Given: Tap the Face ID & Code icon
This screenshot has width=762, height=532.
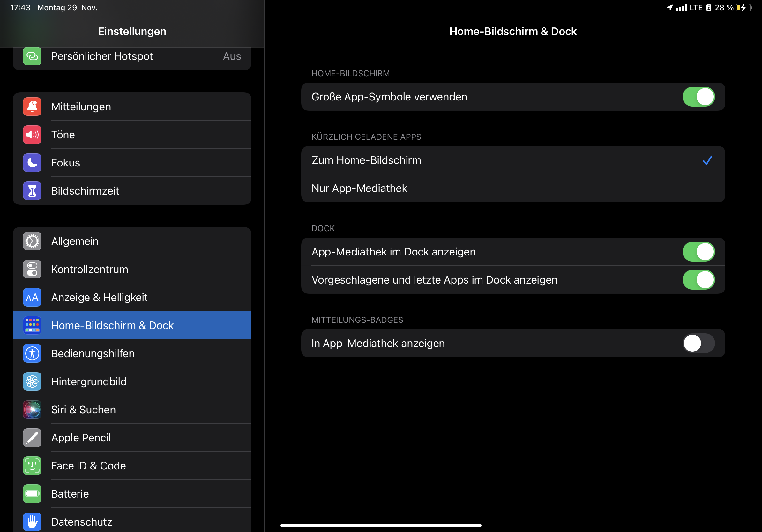Looking at the screenshot, I should point(32,466).
